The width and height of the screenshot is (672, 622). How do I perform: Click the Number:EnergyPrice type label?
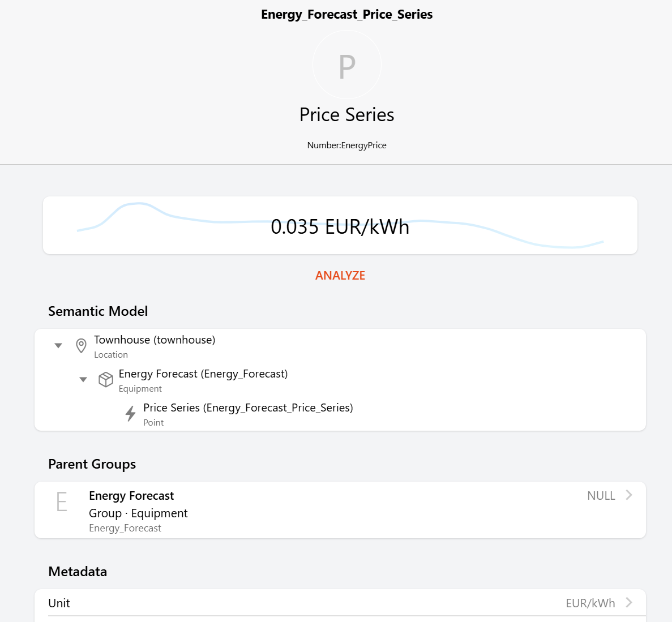[346, 145]
